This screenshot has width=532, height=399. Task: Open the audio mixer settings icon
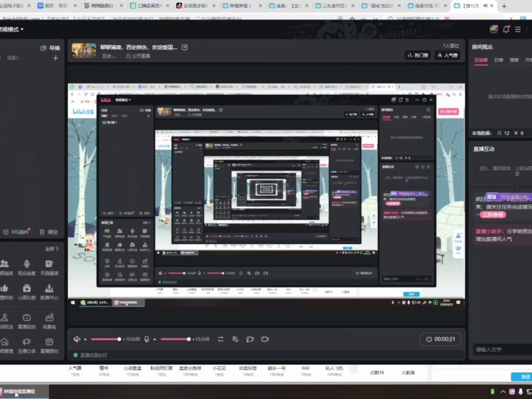coord(220,339)
